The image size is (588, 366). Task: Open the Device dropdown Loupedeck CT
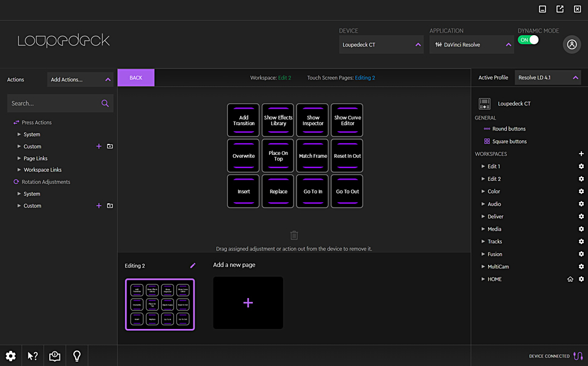click(x=381, y=45)
